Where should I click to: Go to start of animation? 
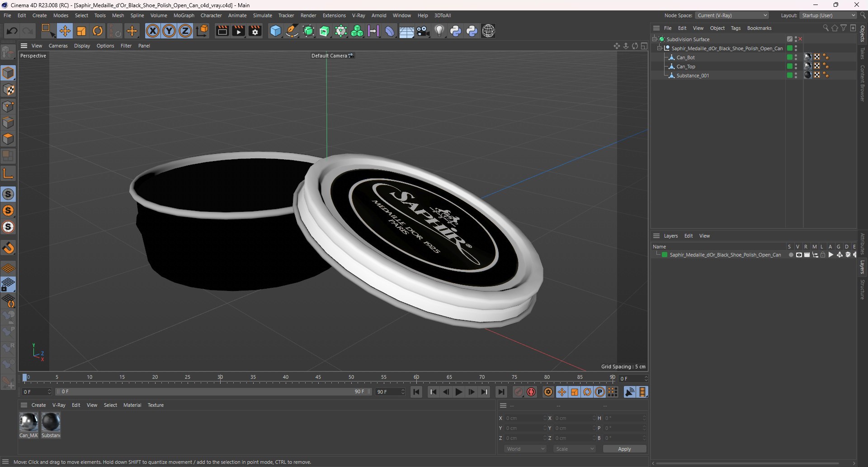pos(416,392)
